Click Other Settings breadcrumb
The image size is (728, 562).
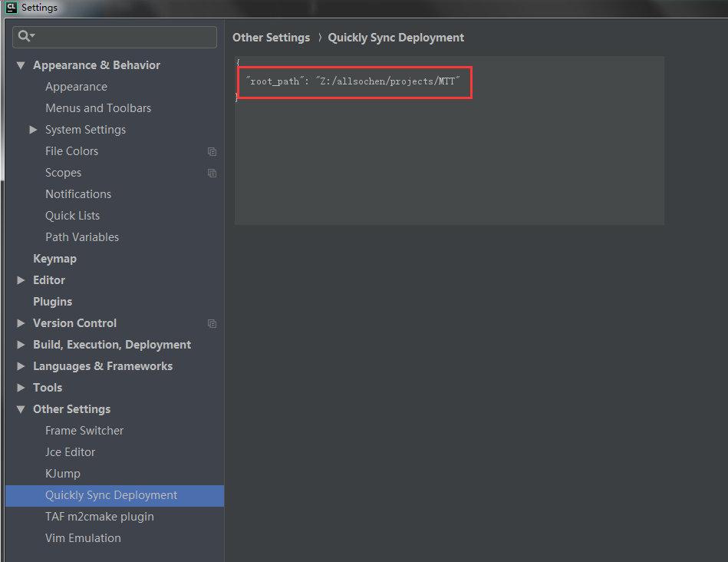pyautogui.click(x=271, y=38)
